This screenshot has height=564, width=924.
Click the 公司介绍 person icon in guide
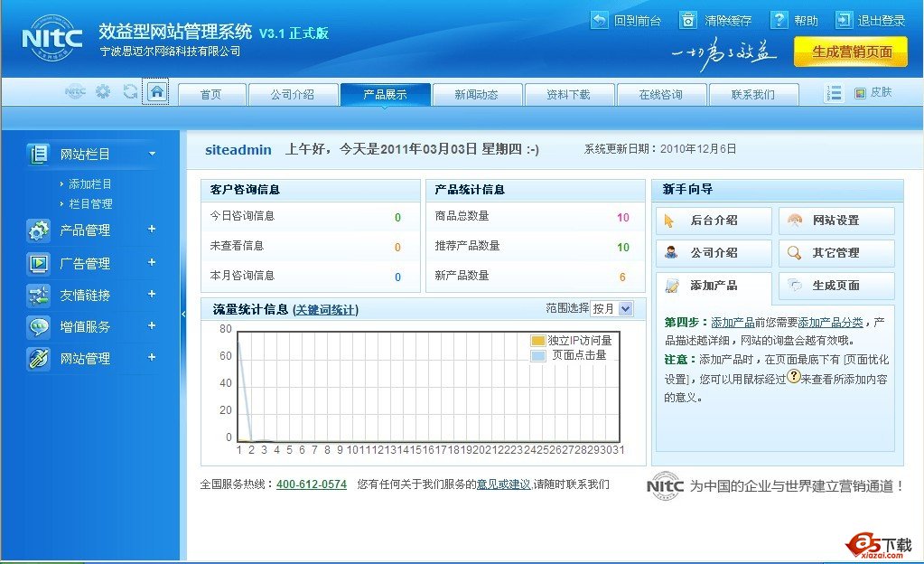click(x=670, y=252)
